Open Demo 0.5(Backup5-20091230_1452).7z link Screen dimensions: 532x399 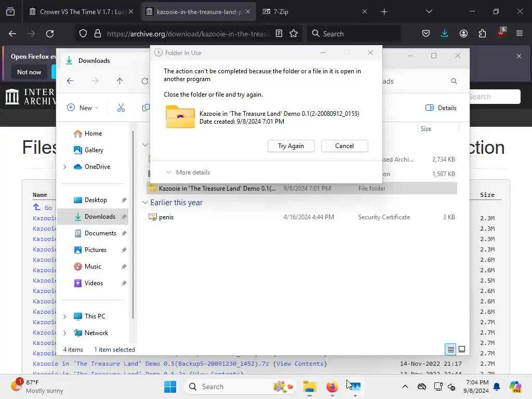tap(151, 364)
